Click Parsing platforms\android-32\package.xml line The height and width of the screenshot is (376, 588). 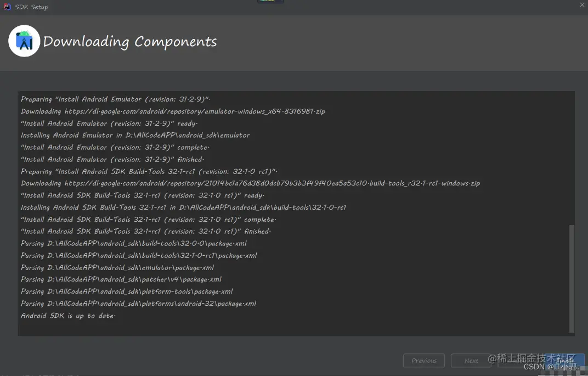point(138,304)
